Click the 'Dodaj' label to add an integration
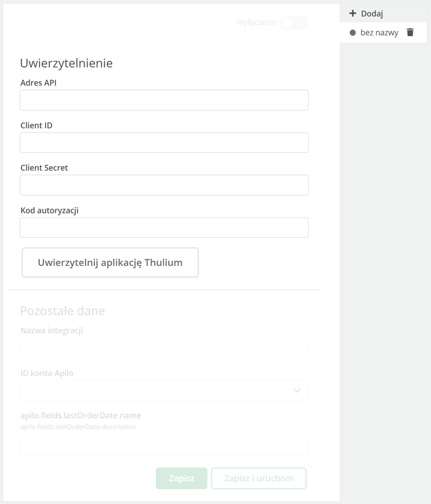Image resolution: width=431 pixels, height=504 pixels. (372, 14)
